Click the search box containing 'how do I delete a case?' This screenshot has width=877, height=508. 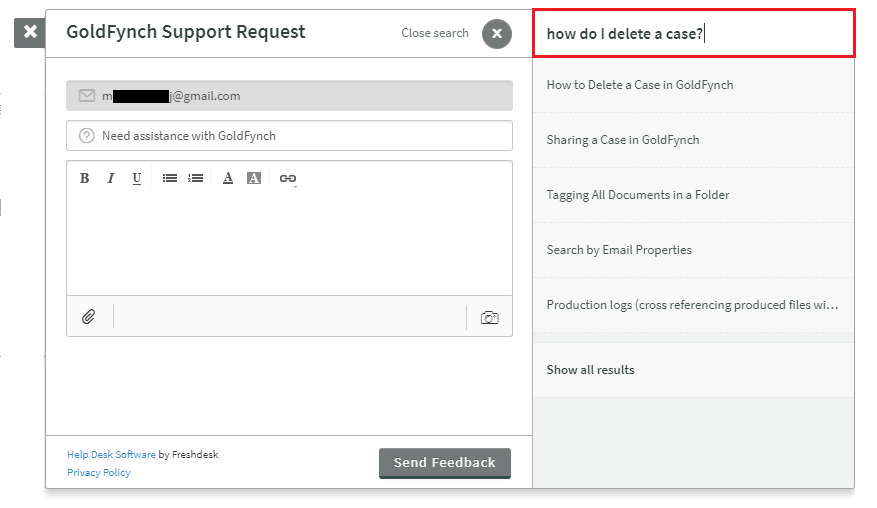coord(694,34)
